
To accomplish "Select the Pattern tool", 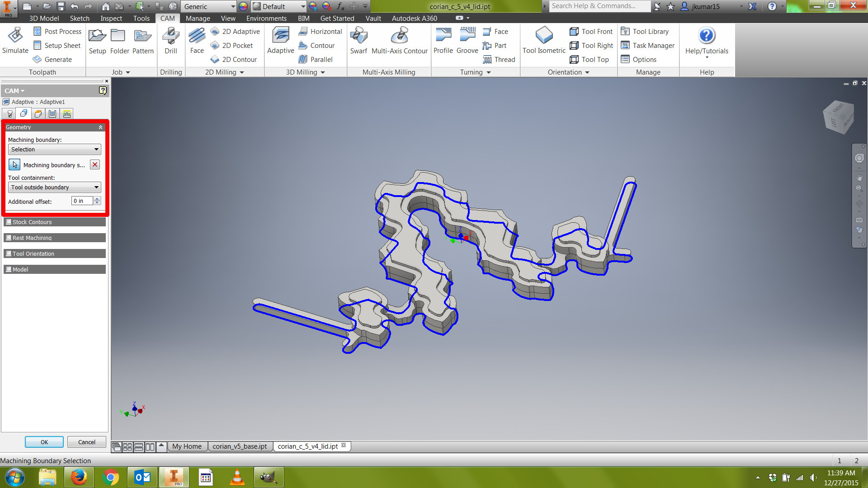I will (x=143, y=41).
